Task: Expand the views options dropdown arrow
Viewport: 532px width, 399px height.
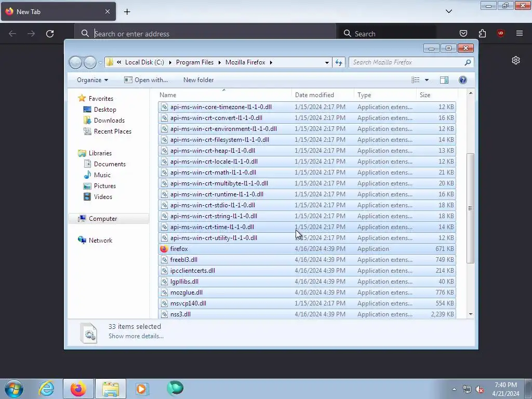Action: point(427,80)
